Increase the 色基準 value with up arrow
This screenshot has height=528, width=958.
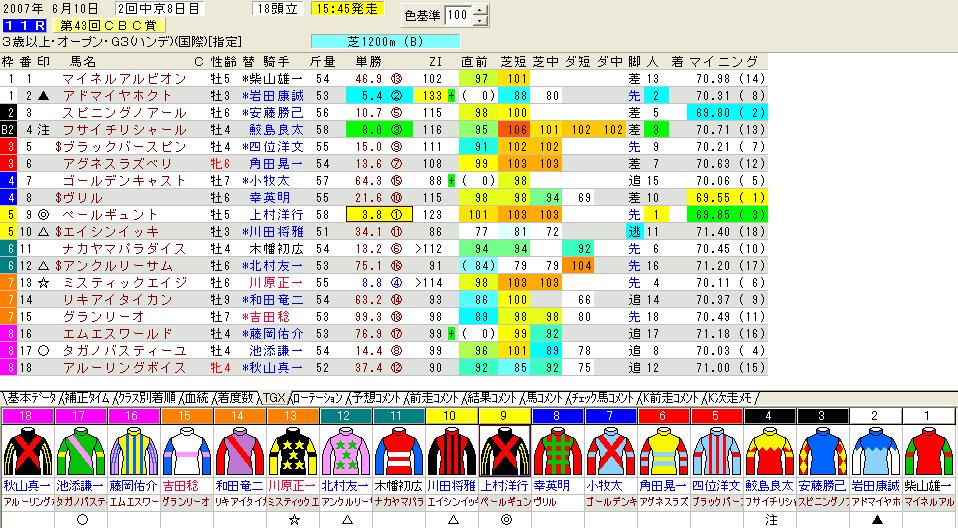480,10
